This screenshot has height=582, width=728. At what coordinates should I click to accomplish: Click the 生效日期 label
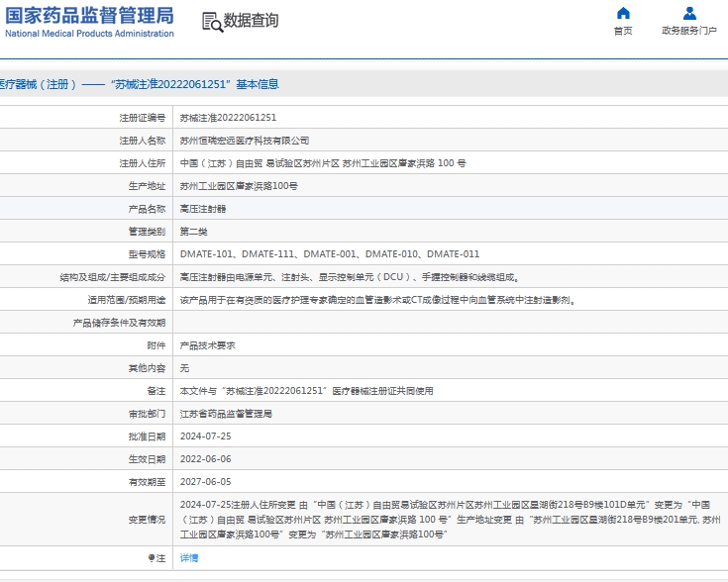point(147,459)
